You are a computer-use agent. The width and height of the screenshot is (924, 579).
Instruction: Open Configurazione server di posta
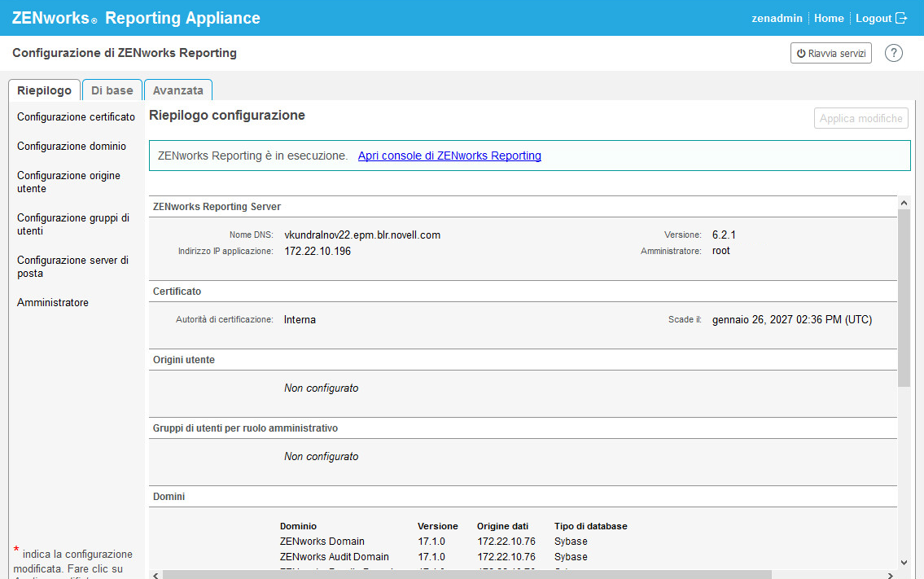click(x=72, y=266)
